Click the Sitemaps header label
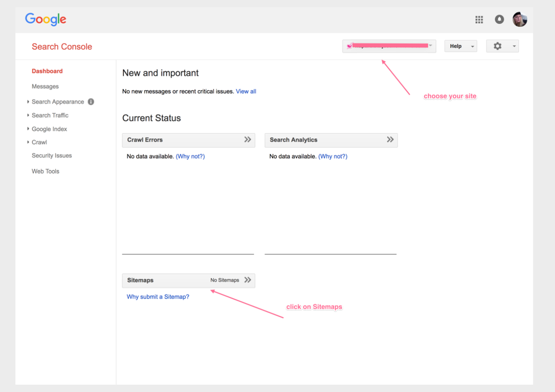The width and height of the screenshot is (555, 392). pos(140,280)
